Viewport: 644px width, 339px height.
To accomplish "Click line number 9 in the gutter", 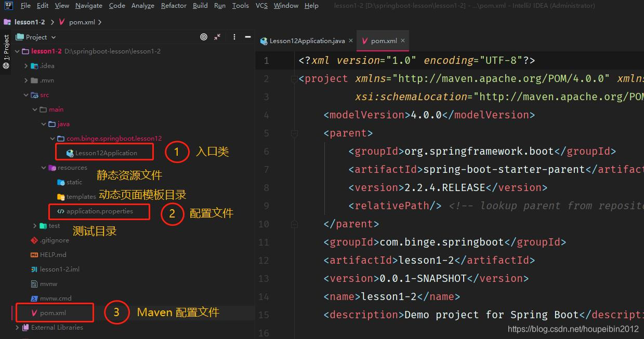I will click(x=266, y=206).
